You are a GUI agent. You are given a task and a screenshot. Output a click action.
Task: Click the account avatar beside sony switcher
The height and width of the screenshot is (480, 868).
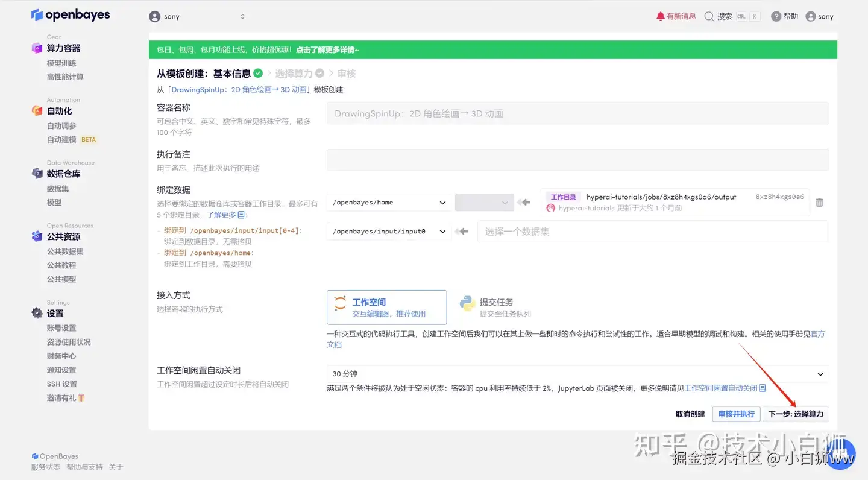click(155, 17)
